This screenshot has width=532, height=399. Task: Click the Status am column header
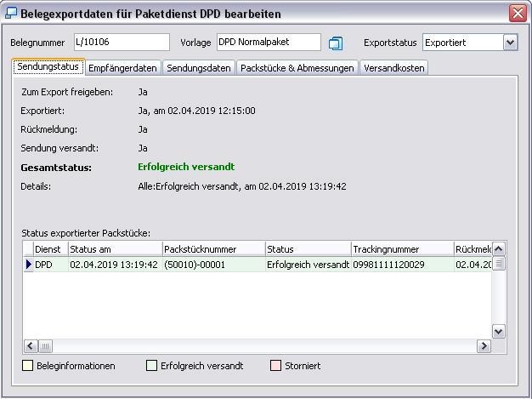tap(114, 249)
